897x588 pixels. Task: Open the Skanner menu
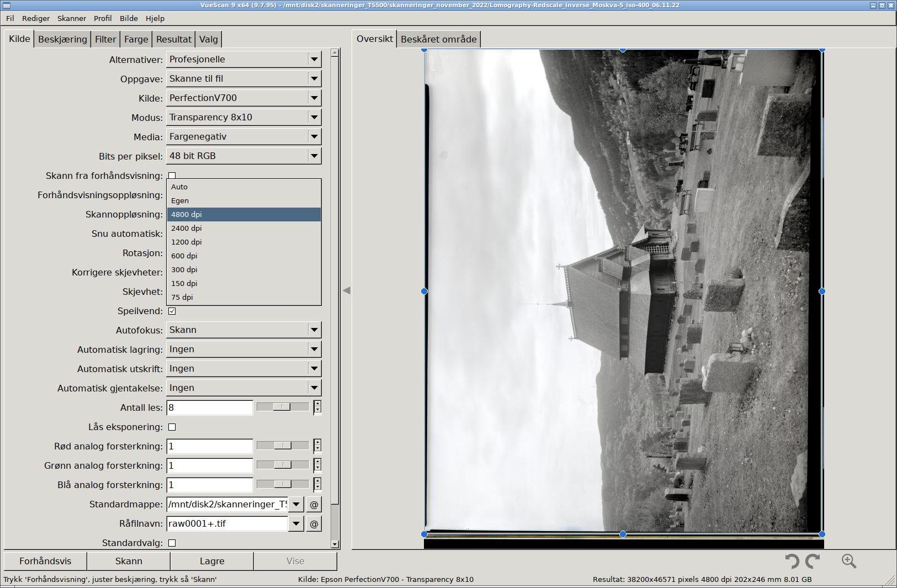point(72,18)
